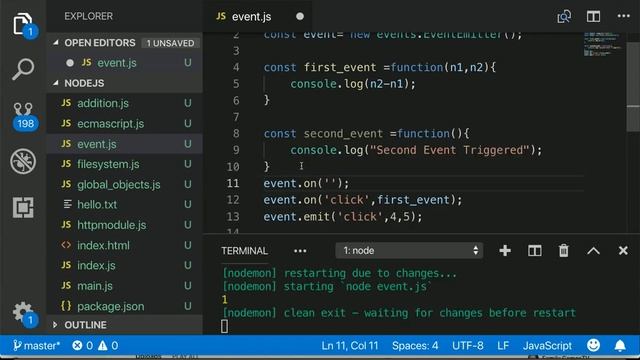Screen dimensions: 640x360
Task: Change indentation via 'Spaces: 4'
Action: [x=415, y=346]
